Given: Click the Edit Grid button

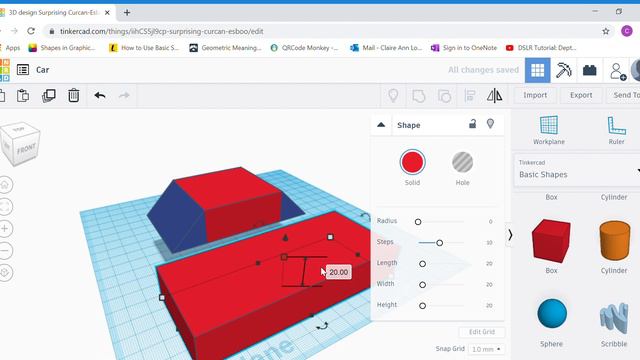Looking at the screenshot, I should [482, 332].
